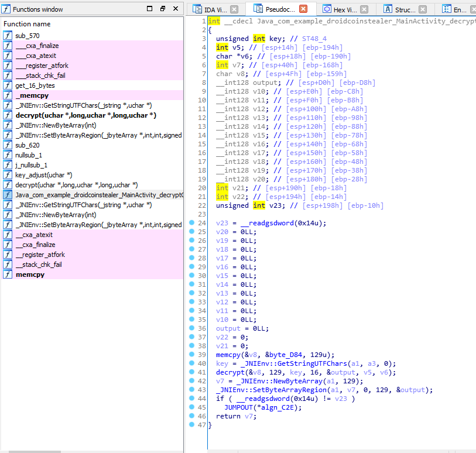This screenshot has height=453, width=476.
Task: Toggle breakpoint dot on line 39
Action: click(x=192, y=355)
